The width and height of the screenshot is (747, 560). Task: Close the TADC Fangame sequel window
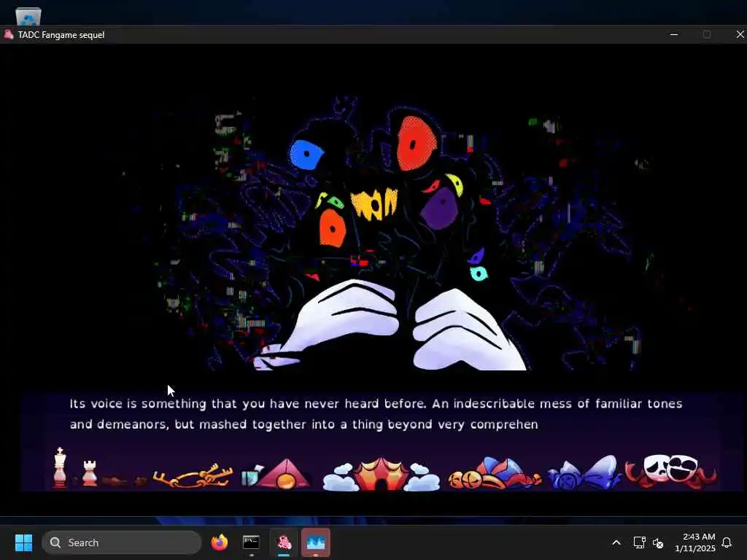point(739,34)
